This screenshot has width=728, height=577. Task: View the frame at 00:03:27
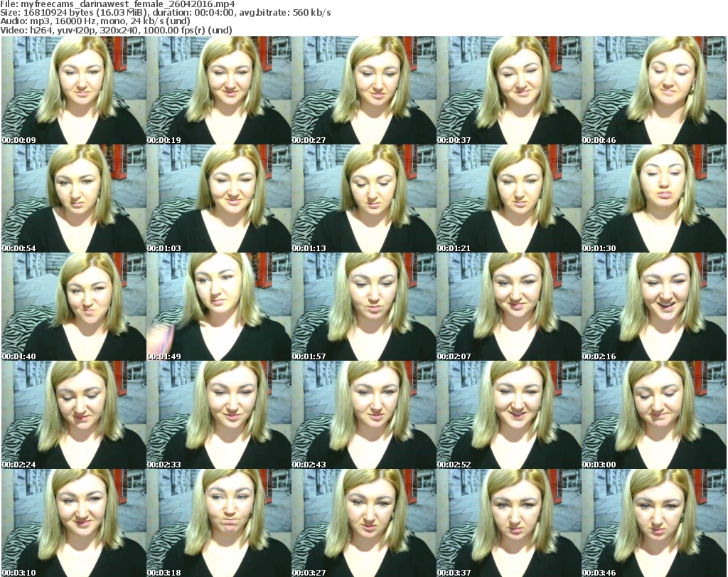click(363, 523)
